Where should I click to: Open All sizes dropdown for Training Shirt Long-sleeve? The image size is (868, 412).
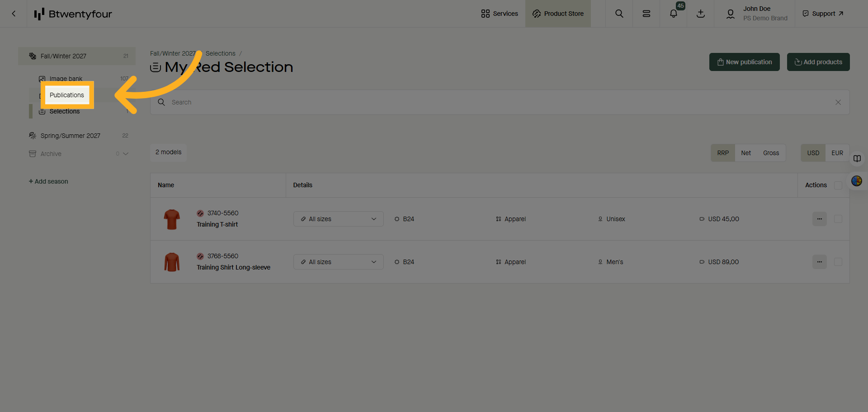(338, 262)
